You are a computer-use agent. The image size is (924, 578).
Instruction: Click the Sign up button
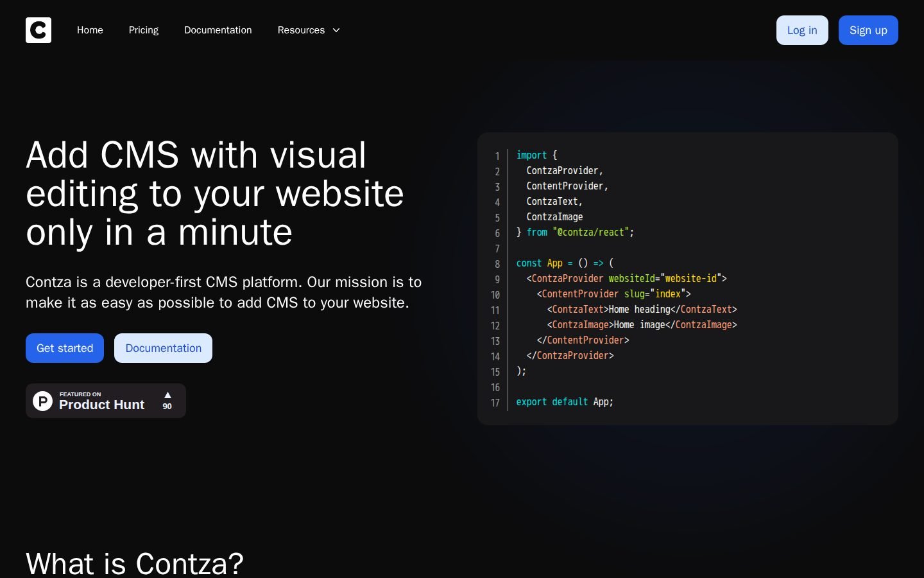tap(868, 30)
